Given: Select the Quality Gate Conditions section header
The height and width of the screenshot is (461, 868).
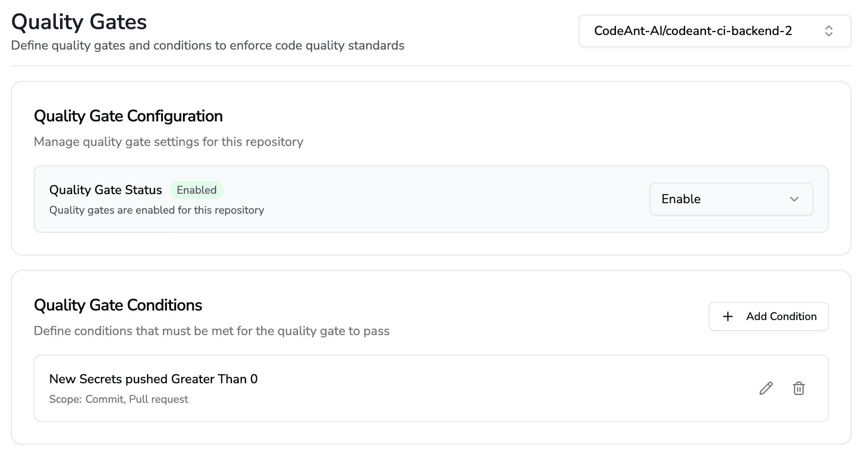Looking at the screenshot, I should click(x=117, y=305).
